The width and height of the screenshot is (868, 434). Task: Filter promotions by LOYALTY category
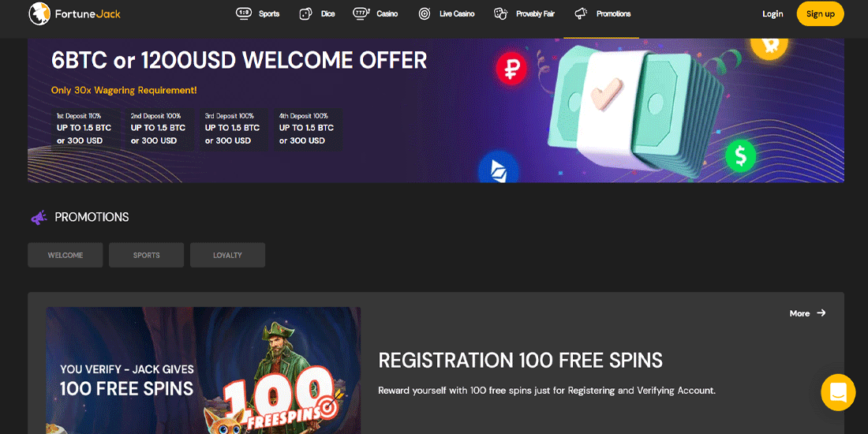pyautogui.click(x=227, y=255)
